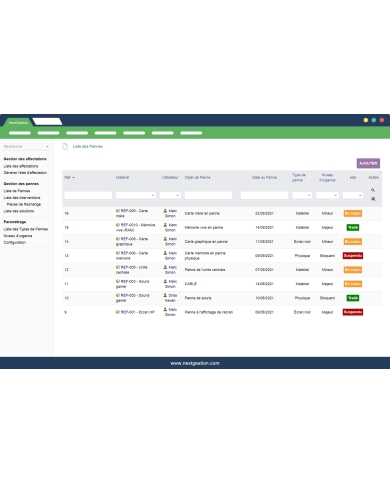Screen dimensions: 390x484
Task: Click the user icon in row 15
Action: (165, 225)
